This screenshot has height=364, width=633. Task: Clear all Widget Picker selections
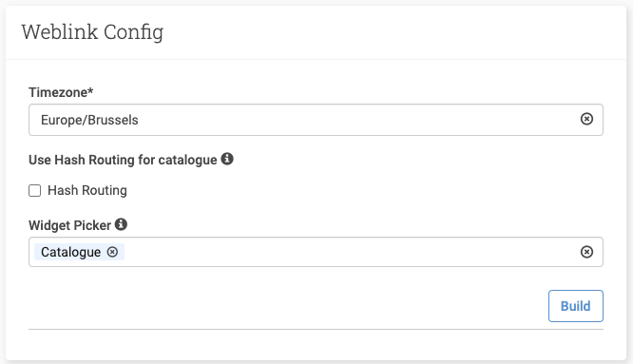click(586, 252)
